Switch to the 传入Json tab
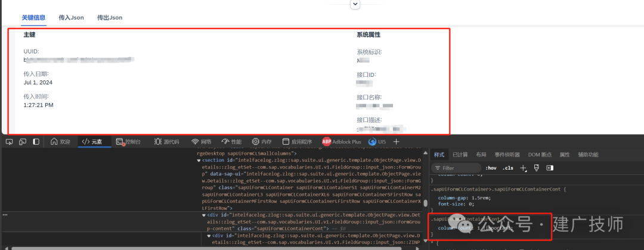The image size is (644, 250). tap(72, 18)
